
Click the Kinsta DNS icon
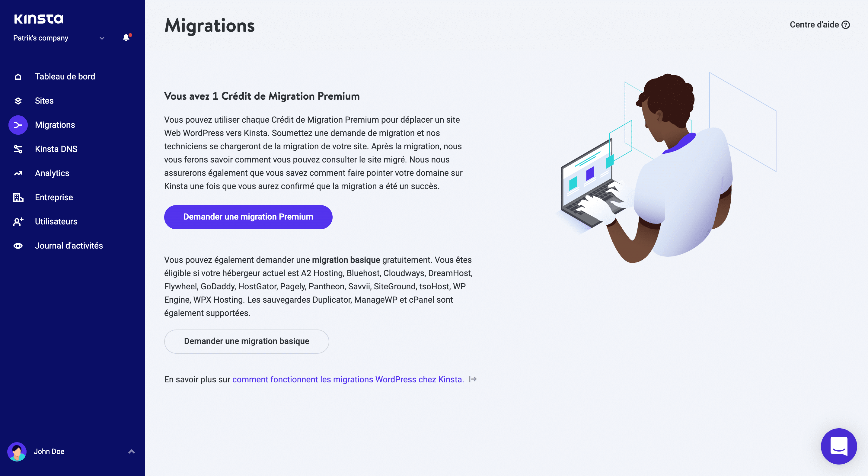tap(18, 149)
